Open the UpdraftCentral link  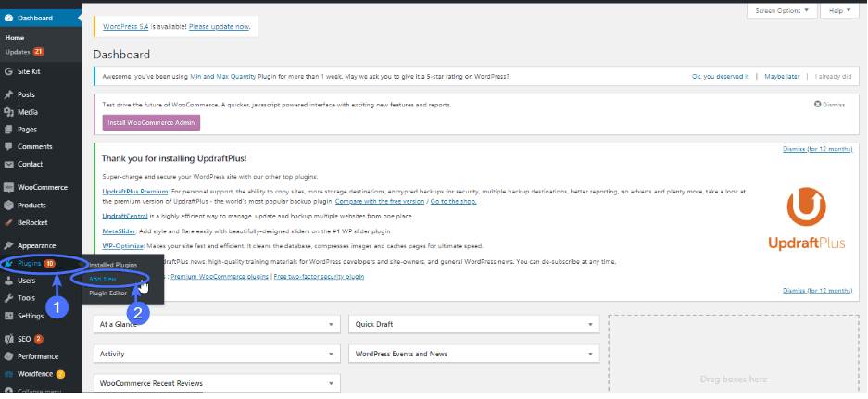pyautogui.click(x=124, y=216)
